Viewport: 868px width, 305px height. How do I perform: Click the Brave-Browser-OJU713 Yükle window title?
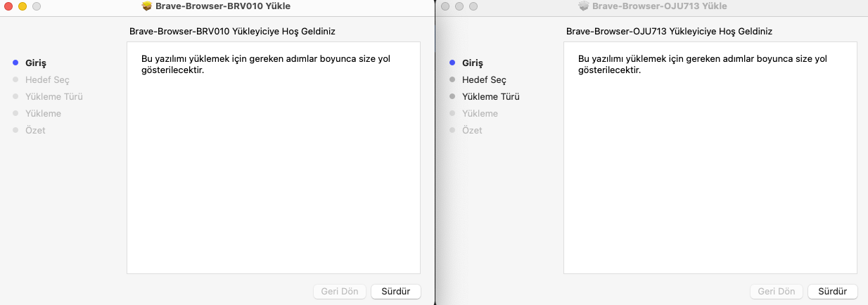[x=660, y=6]
